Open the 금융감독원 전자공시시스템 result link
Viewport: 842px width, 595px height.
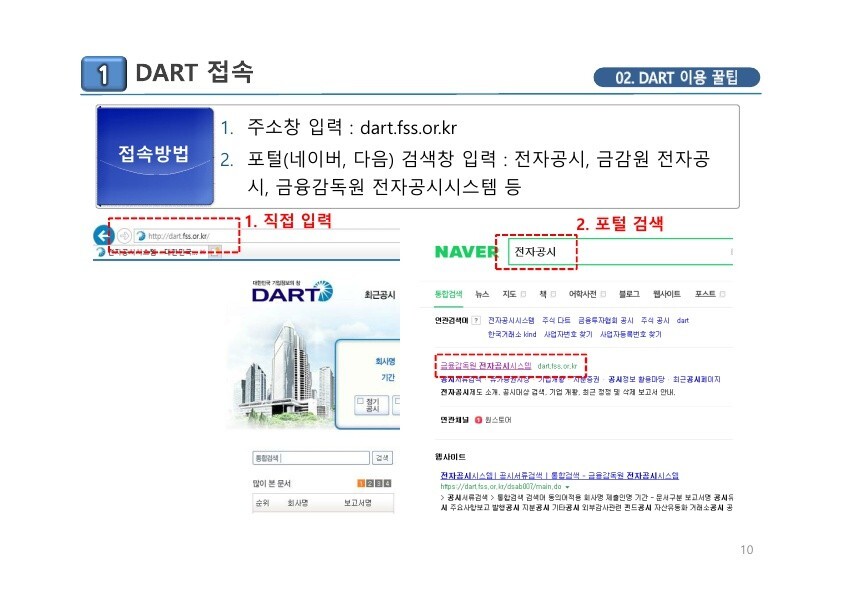pos(485,366)
